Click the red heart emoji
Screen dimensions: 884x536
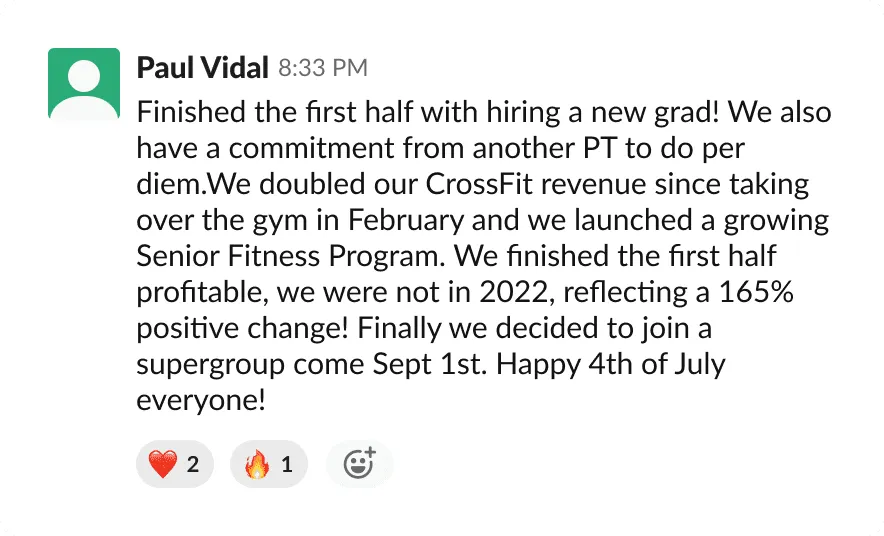(x=161, y=464)
